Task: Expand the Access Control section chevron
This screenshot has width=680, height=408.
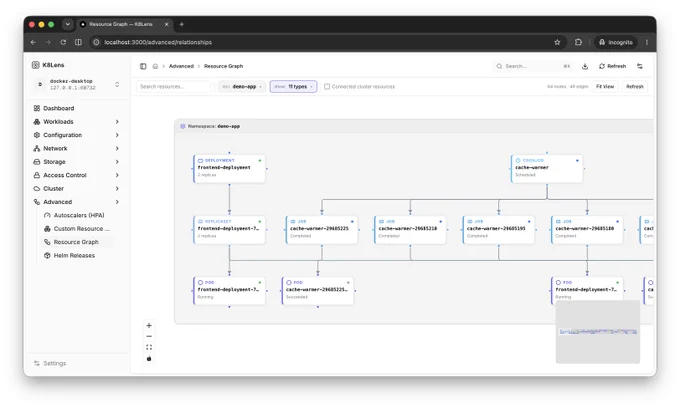Action: (x=117, y=175)
